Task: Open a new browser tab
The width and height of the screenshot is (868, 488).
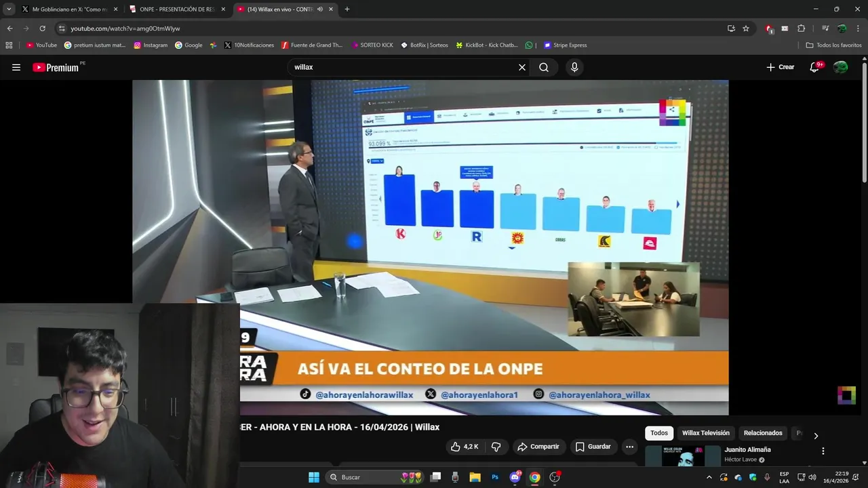Action: (347, 9)
